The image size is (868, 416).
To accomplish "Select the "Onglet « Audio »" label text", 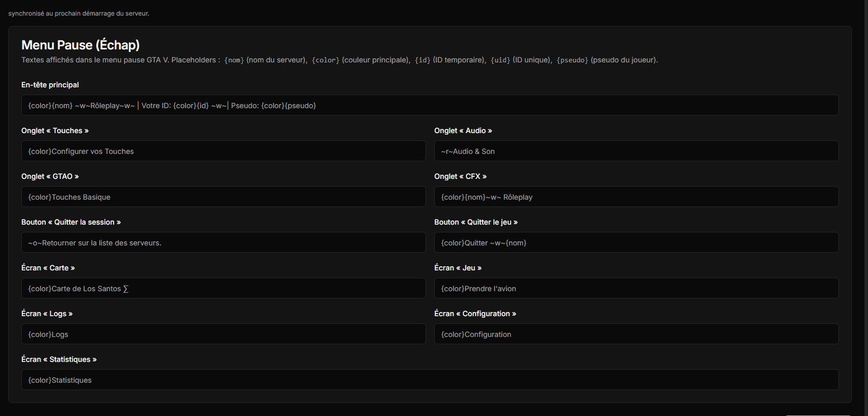I will 463,131.
